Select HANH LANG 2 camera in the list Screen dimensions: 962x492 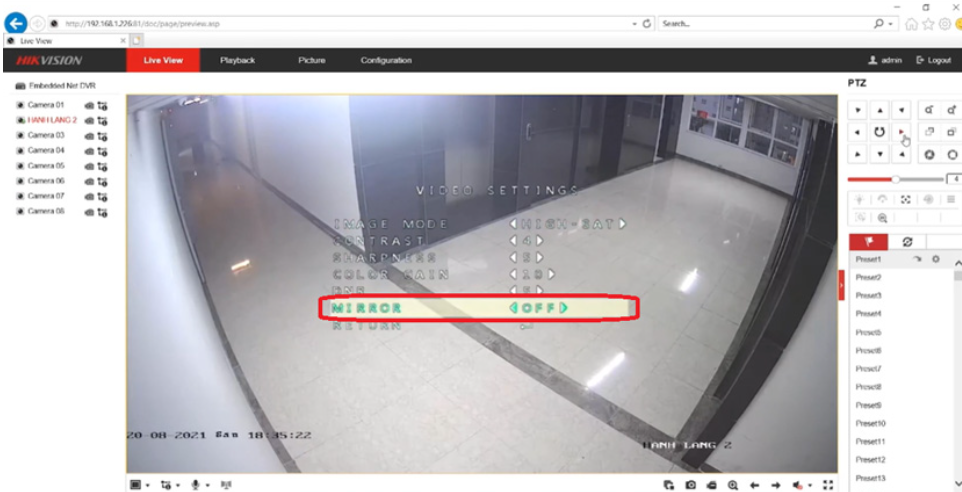tap(51, 120)
